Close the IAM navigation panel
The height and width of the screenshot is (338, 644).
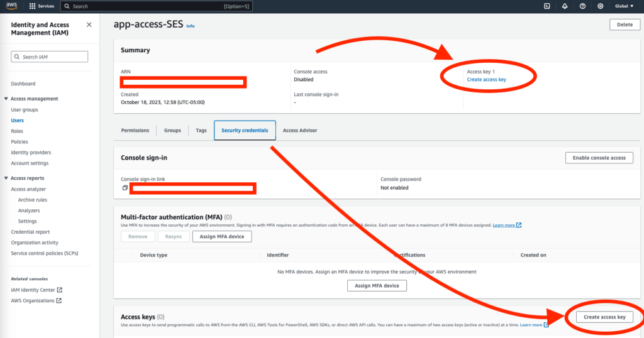coord(89,25)
